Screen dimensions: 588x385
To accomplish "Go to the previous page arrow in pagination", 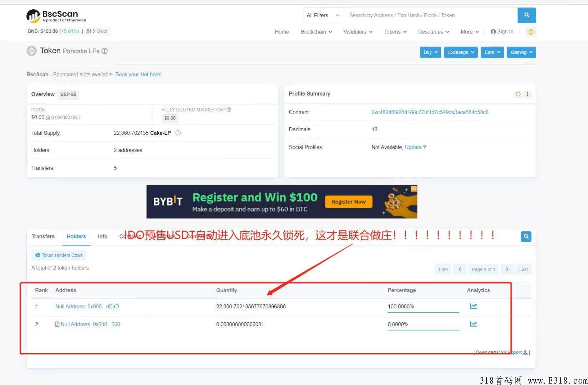I will [x=460, y=269].
